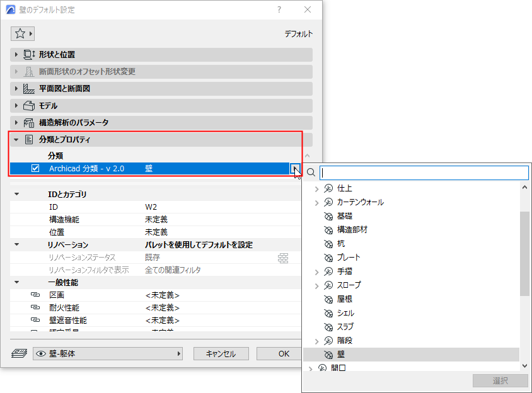
Task: Expand the 形状と位置 panel
Action: (16, 55)
